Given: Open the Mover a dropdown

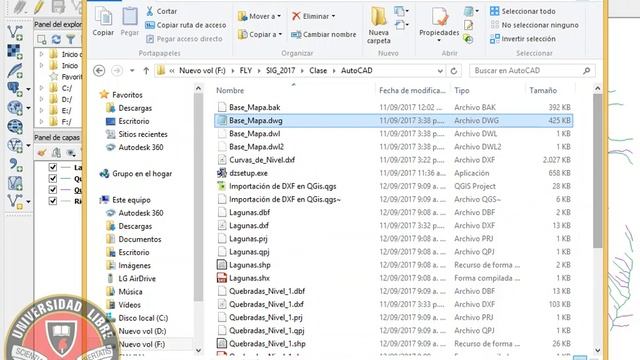Looking at the screenshot, I should pos(260,16).
